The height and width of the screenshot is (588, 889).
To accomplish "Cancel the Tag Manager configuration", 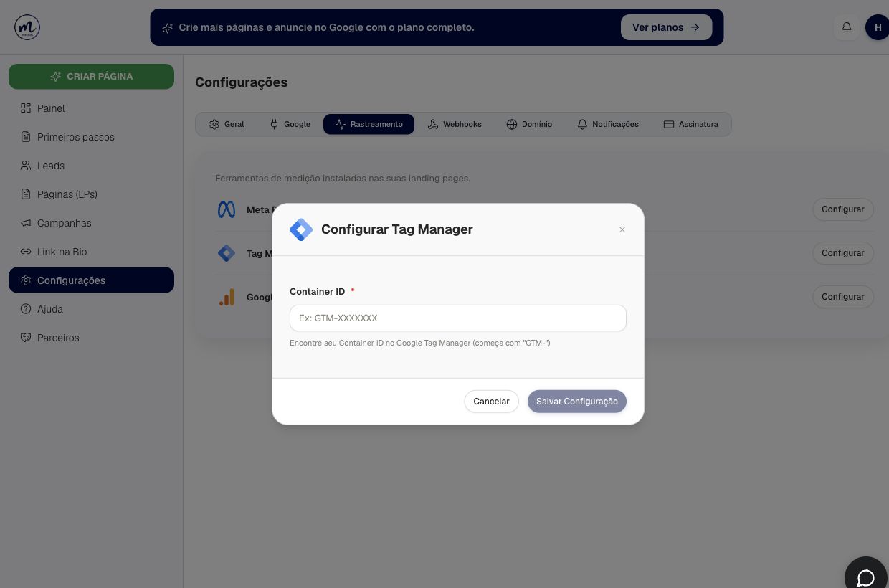I will pyautogui.click(x=491, y=402).
